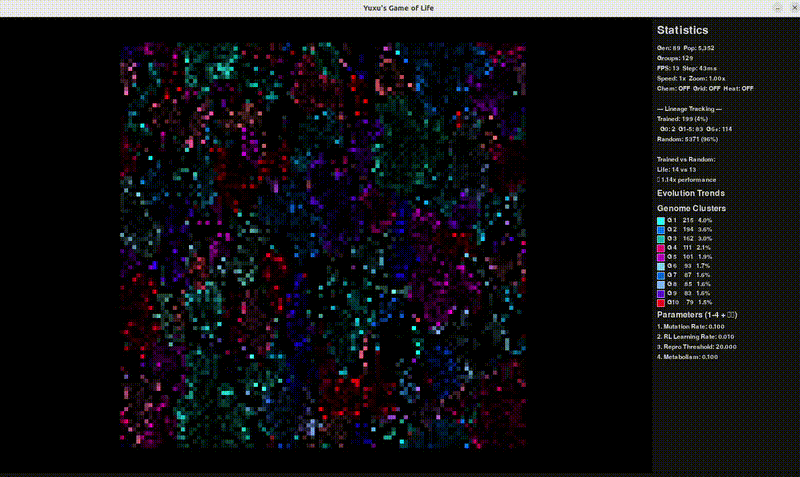This screenshot has width=800, height=477.
Task: Click the G6+: 114 generation count
Action: (x=719, y=129)
